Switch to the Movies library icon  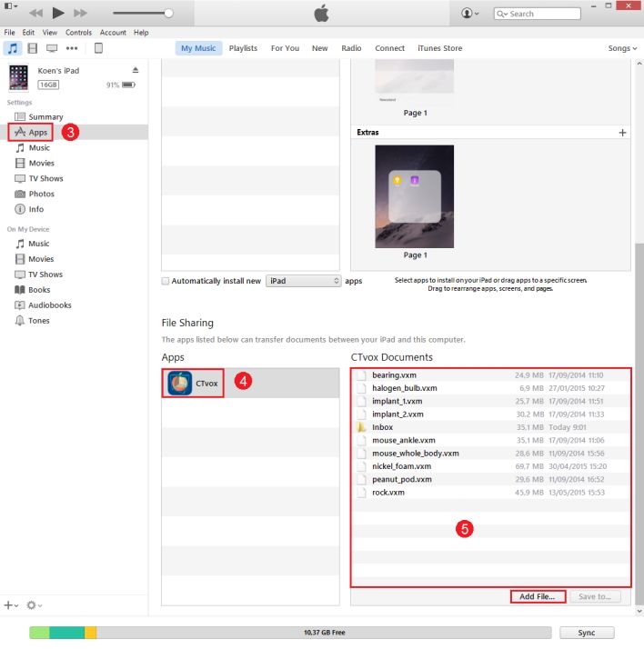point(33,48)
